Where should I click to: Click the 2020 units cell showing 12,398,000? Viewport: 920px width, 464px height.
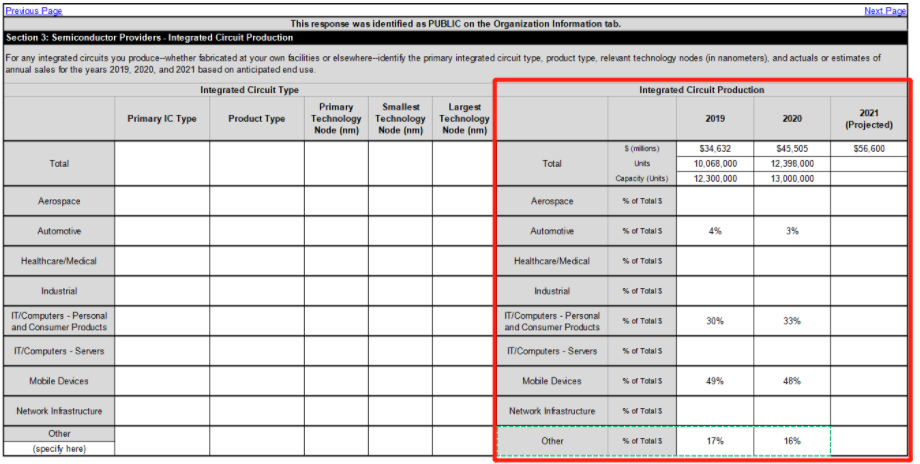(x=791, y=163)
